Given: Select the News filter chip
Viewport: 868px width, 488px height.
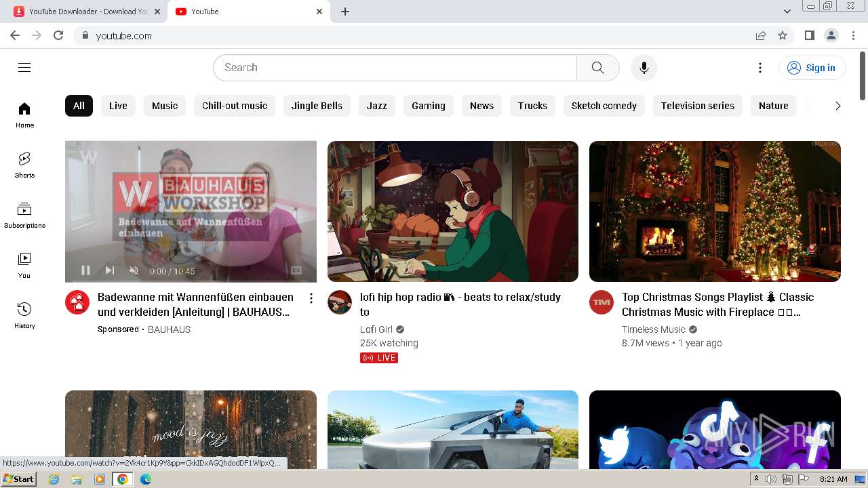Looking at the screenshot, I should pos(481,106).
